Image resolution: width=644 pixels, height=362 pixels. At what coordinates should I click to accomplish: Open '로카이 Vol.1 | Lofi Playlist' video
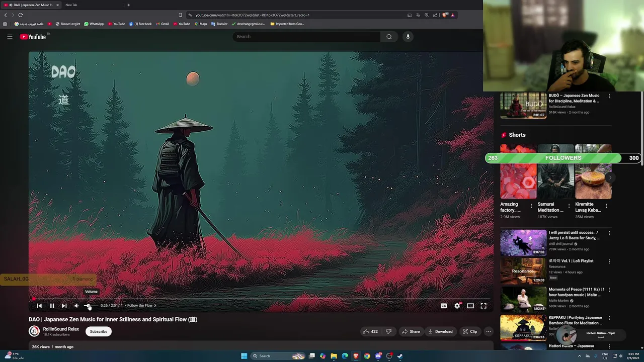[523, 271]
